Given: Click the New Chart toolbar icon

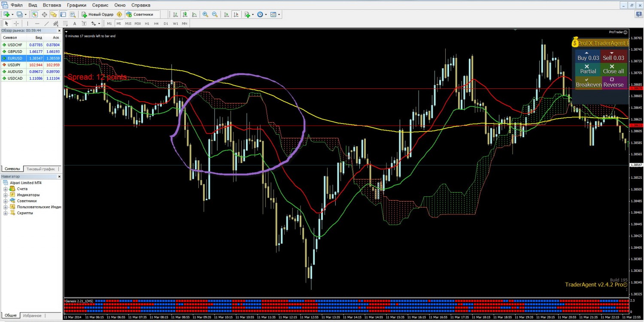Looking at the screenshot, I should point(6,14).
